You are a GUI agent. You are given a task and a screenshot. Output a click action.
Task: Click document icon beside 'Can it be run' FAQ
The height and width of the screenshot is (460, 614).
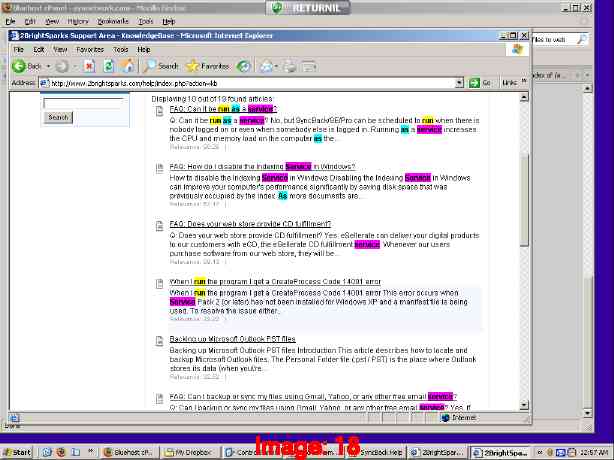coord(159,111)
